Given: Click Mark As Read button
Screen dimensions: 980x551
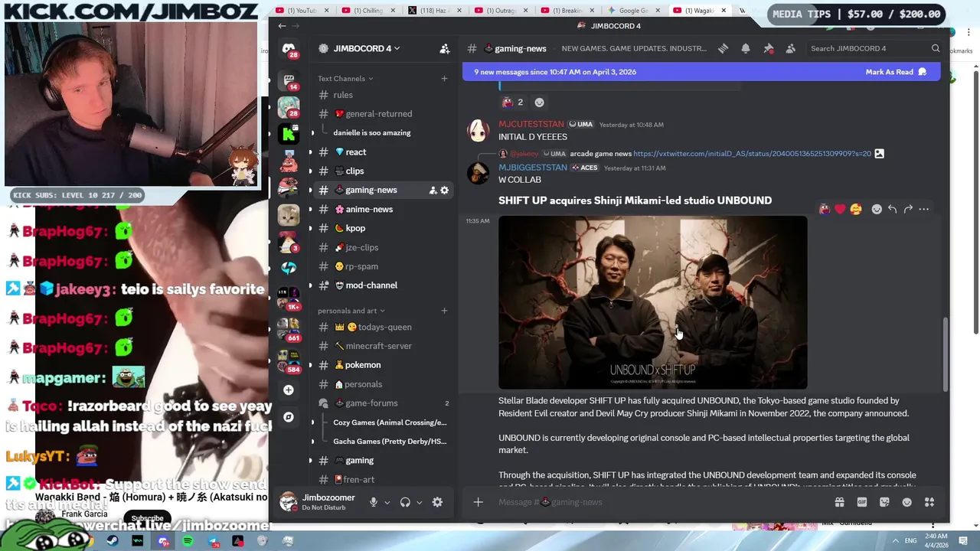Looking at the screenshot, I should click(x=896, y=72).
